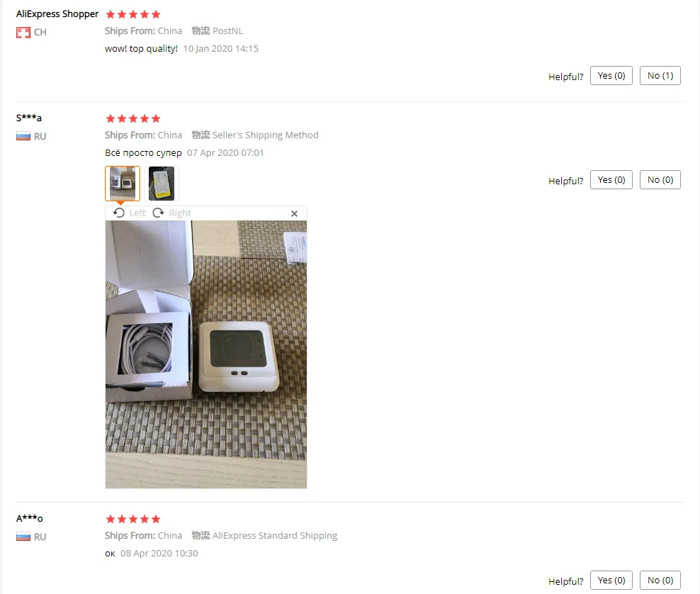Click the Switzerland flag icon next to CH
The image size is (700, 594).
[x=23, y=33]
